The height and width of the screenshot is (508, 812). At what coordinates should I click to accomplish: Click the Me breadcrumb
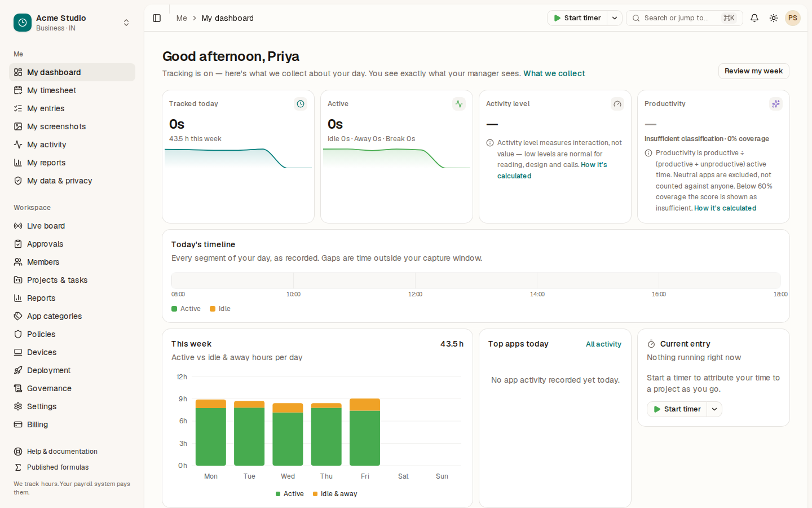(x=182, y=18)
